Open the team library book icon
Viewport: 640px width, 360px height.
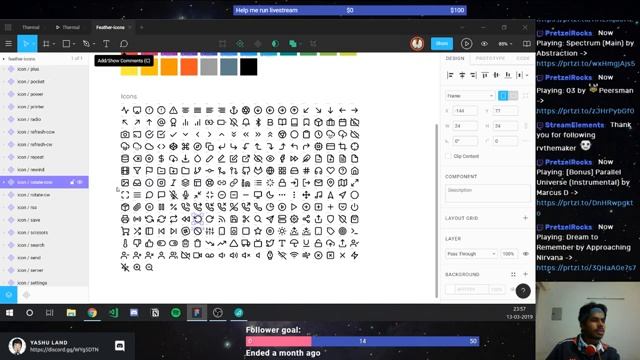tap(527, 44)
